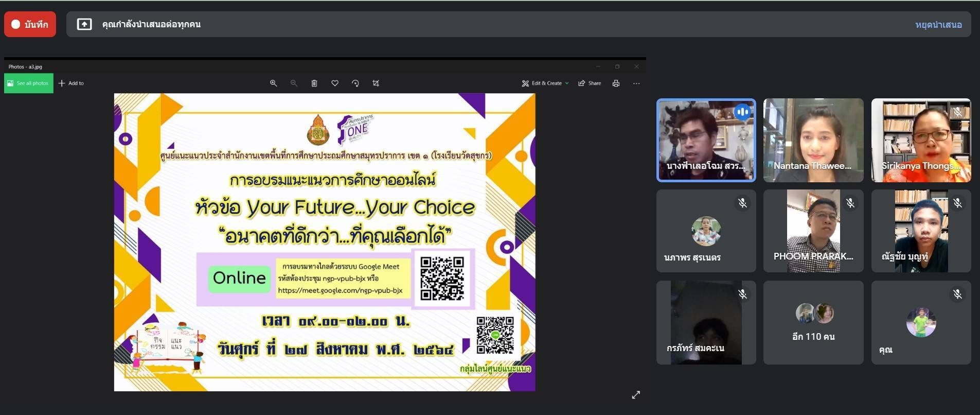Image resolution: width=980 pixels, height=415 pixels.
Task: Open the three-dot more menu in Photos
Action: [x=636, y=83]
